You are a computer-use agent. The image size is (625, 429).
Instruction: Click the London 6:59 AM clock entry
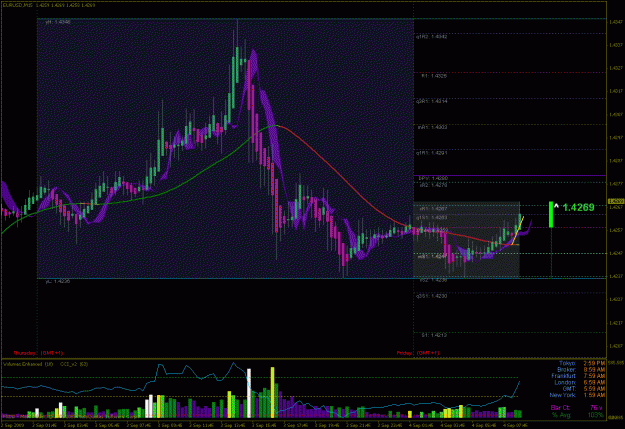pyautogui.click(x=580, y=382)
